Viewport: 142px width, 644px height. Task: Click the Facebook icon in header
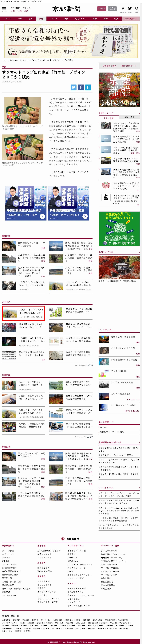pos(123,9)
